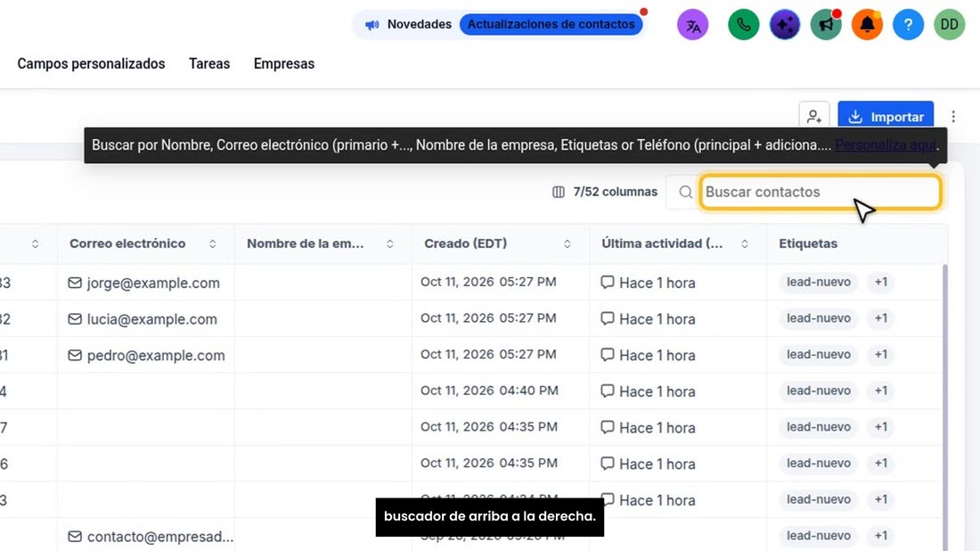Click email lucia@example.com
The height and width of the screenshot is (551, 980).
[151, 319]
